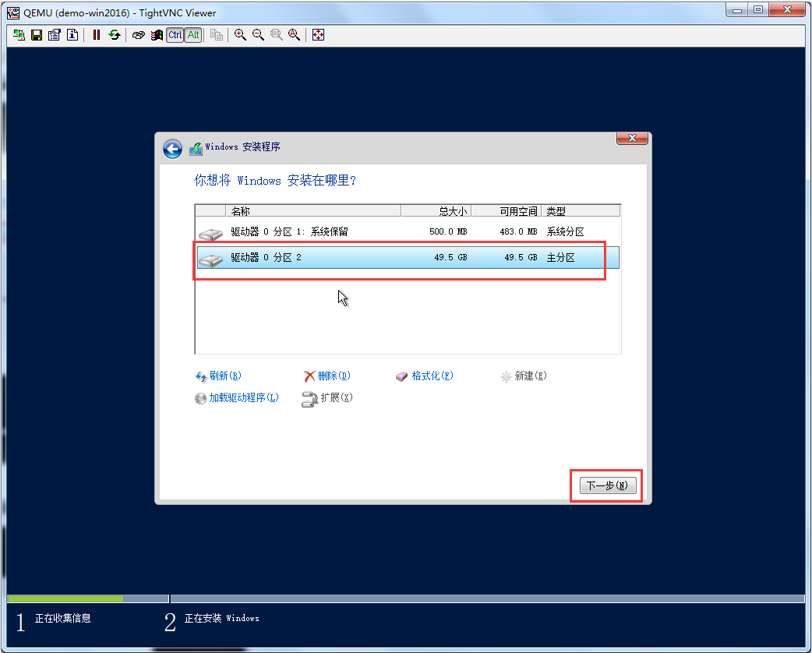This screenshot has height=653, width=812.
Task: Toggle the Ctrl key button
Action: pyautogui.click(x=175, y=35)
